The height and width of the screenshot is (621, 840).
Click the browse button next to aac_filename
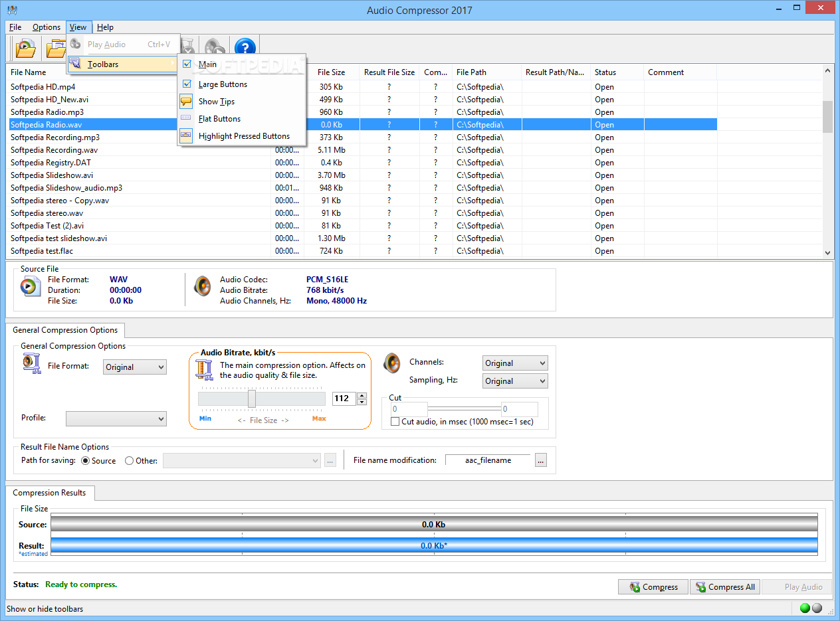541,460
